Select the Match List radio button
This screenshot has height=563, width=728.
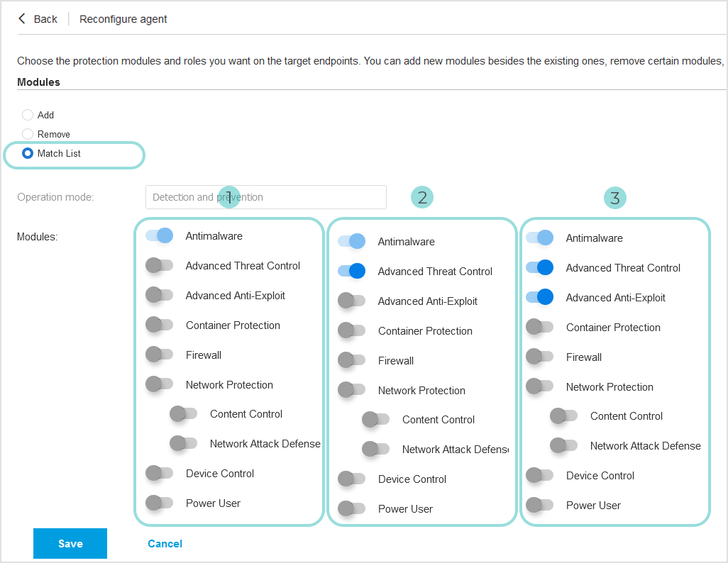coord(27,153)
